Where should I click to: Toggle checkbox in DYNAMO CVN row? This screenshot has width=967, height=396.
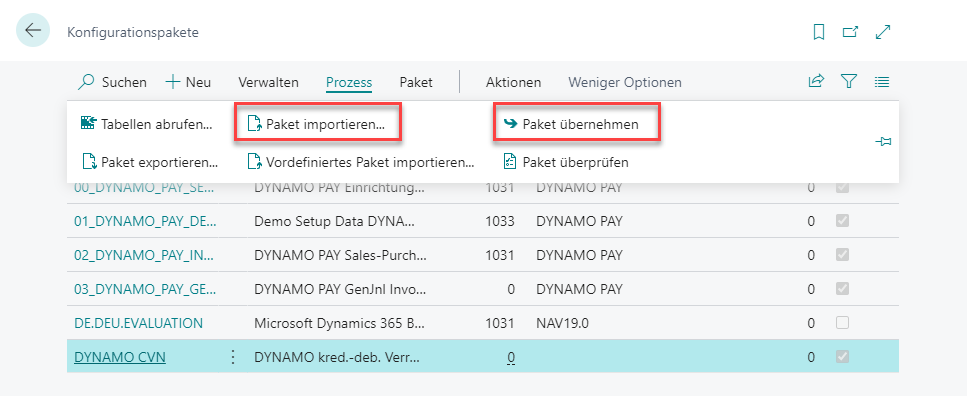[x=842, y=357]
